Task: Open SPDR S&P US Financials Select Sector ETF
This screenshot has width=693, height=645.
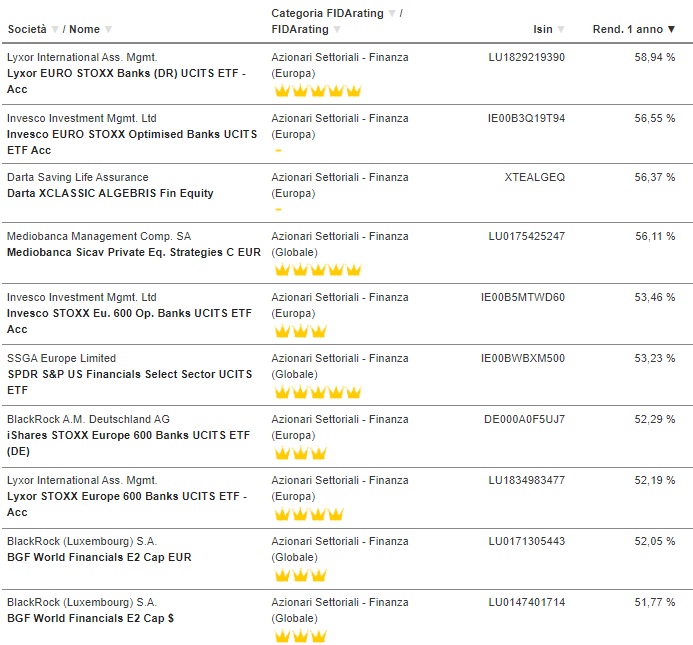Action: click(x=129, y=382)
